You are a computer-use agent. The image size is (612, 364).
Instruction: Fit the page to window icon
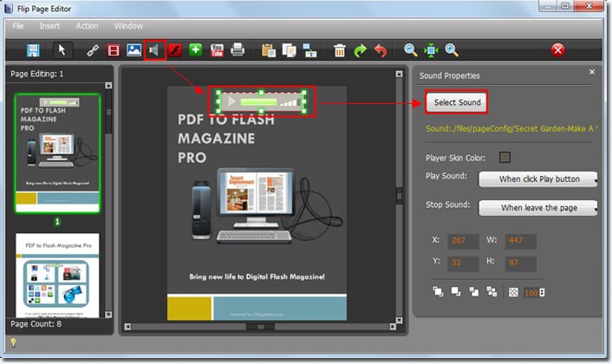pos(431,50)
